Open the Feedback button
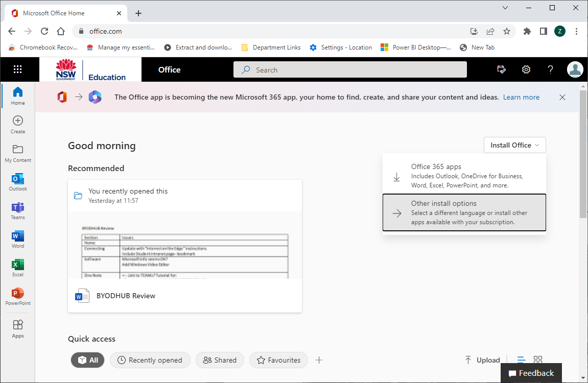Viewport: 588px width, 383px height. tap(531, 373)
